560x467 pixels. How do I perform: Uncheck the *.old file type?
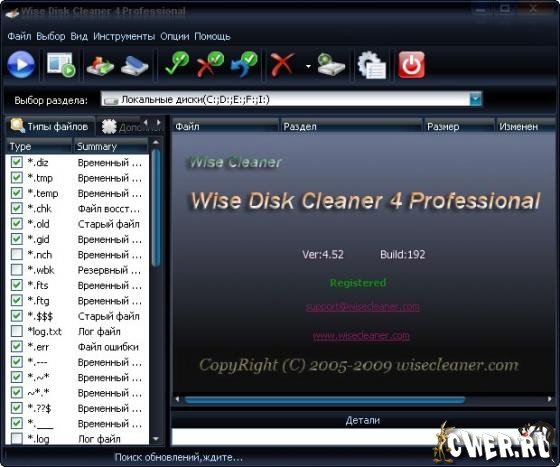coord(16,224)
